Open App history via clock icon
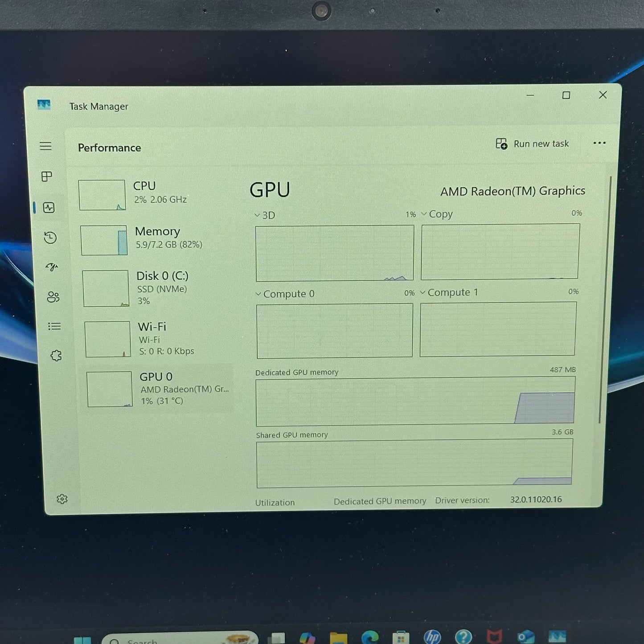644x644 pixels. pyautogui.click(x=50, y=238)
